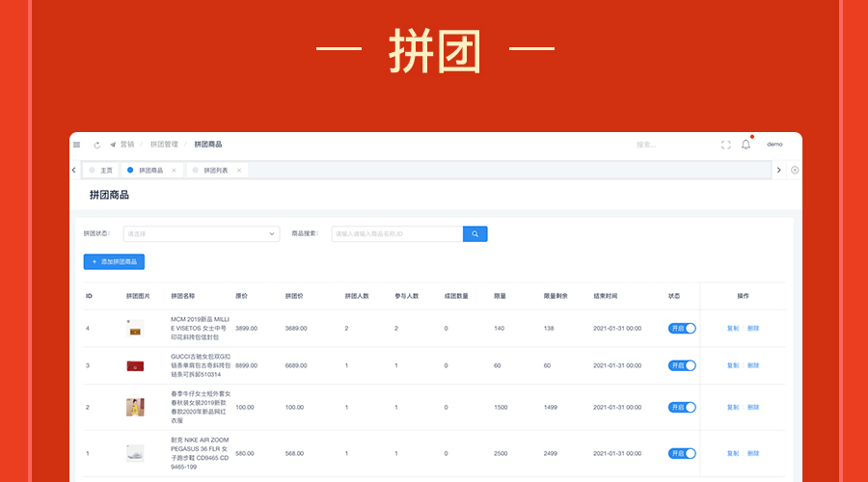Click the 商品搜索 product name input field

click(396, 233)
